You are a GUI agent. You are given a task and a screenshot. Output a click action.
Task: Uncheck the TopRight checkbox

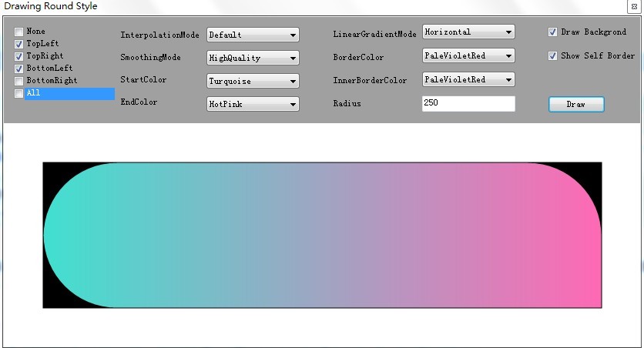19,56
